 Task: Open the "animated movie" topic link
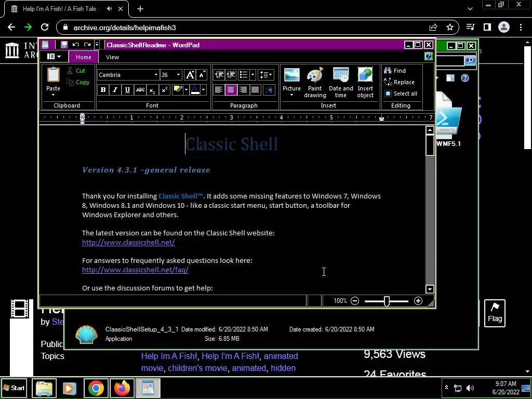click(x=220, y=362)
